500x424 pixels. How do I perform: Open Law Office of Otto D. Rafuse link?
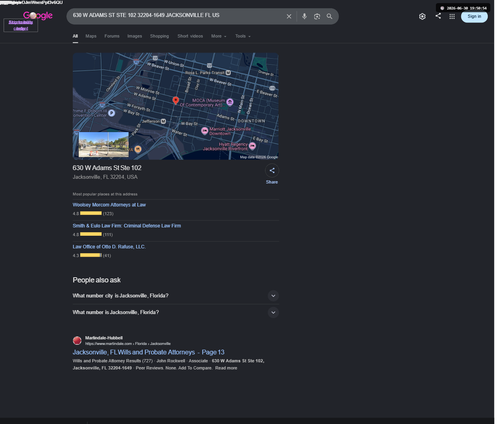[x=109, y=247]
